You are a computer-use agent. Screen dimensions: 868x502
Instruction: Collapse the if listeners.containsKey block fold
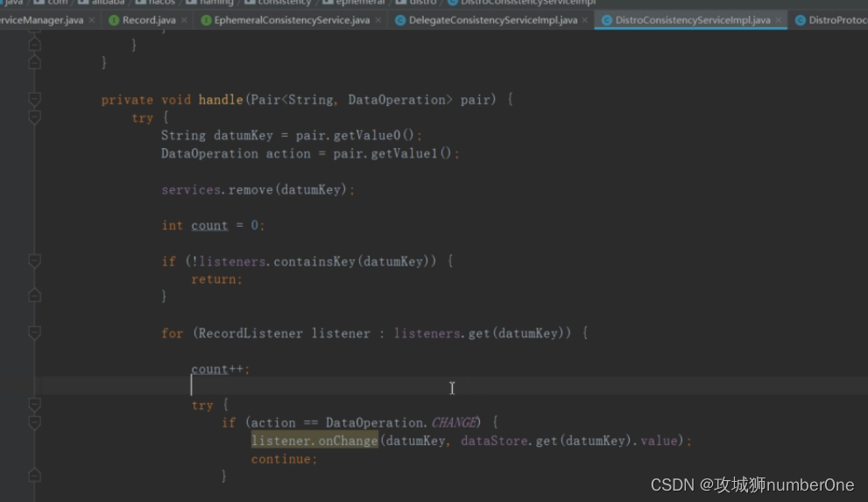[x=34, y=261]
